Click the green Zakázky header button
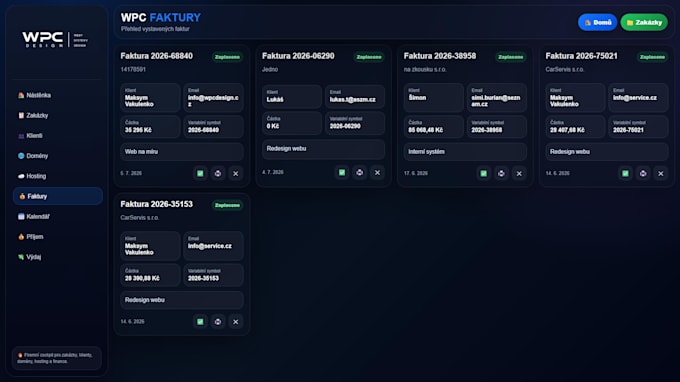This screenshot has width=680, height=382. coord(644,22)
